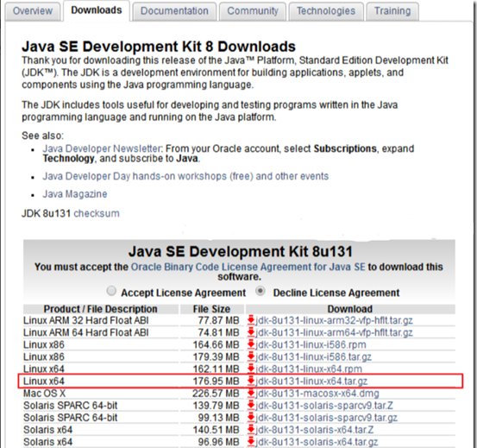Viewport: 477px width, 448px height.
Task: Click the 162.11 MB file size cell
Action: pyautogui.click(x=216, y=369)
